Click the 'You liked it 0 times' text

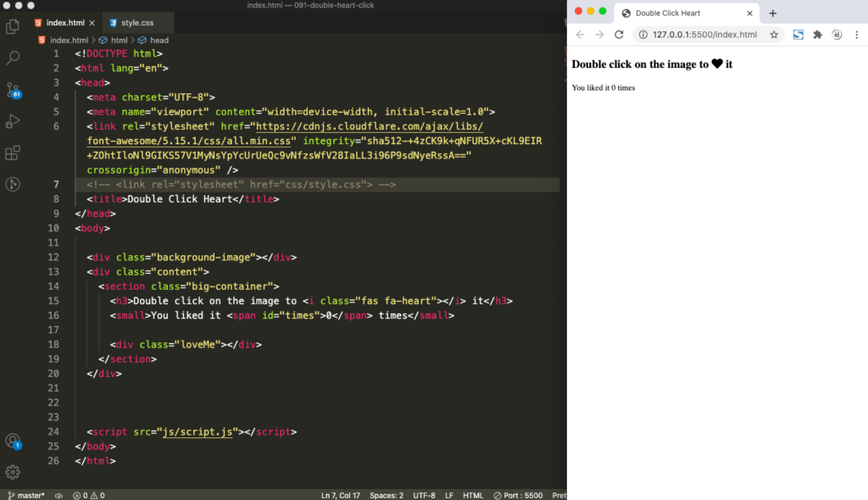pyautogui.click(x=604, y=87)
